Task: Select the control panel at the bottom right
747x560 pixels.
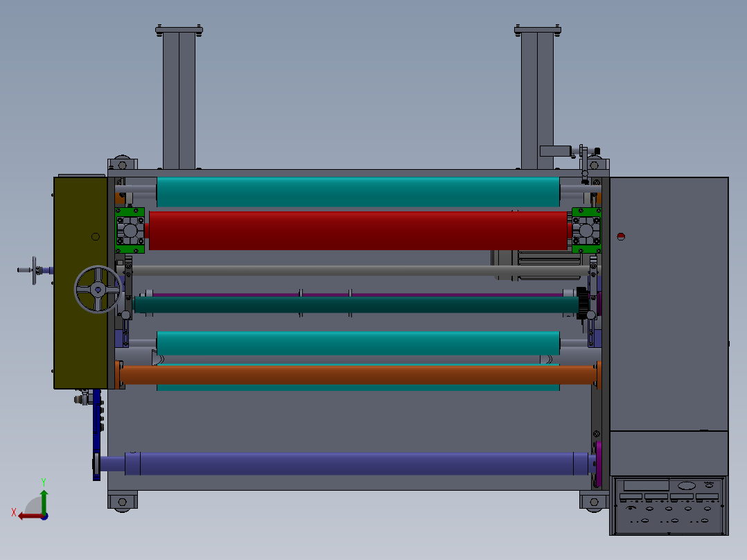Action: click(x=669, y=505)
